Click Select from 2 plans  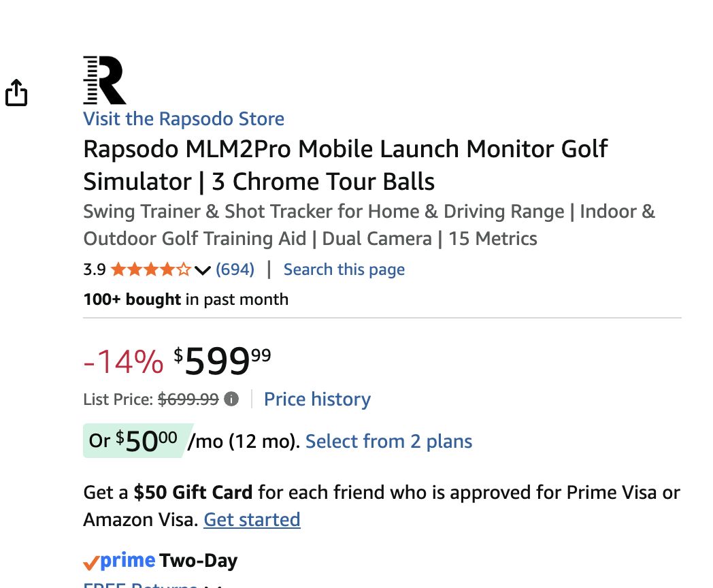click(x=388, y=441)
